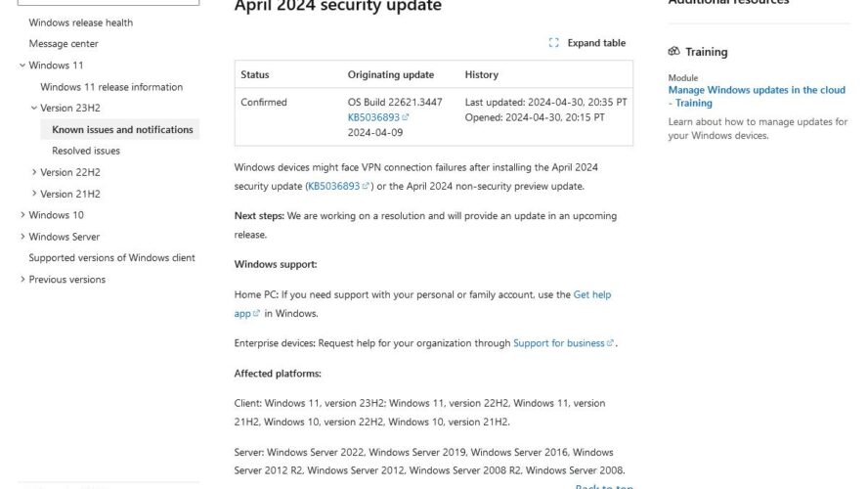Screen dimensions: 868x489
Task: Expand the Windows 10 section
Action: tap(22, 215)
